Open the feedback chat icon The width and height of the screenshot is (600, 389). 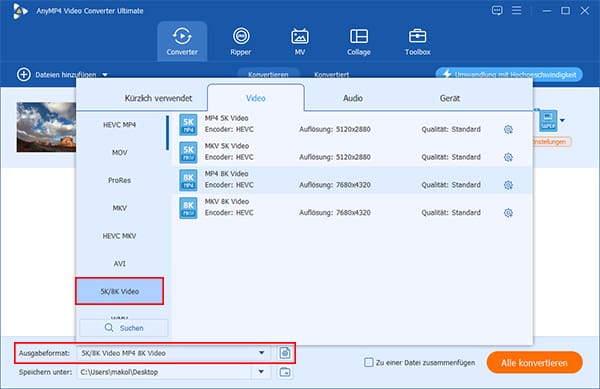click(x=497, y=10)
